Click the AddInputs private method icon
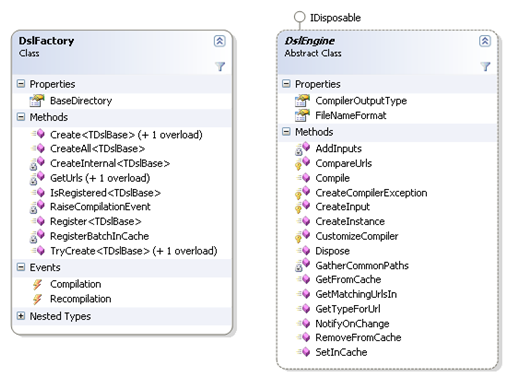 [x=302, y=149]
